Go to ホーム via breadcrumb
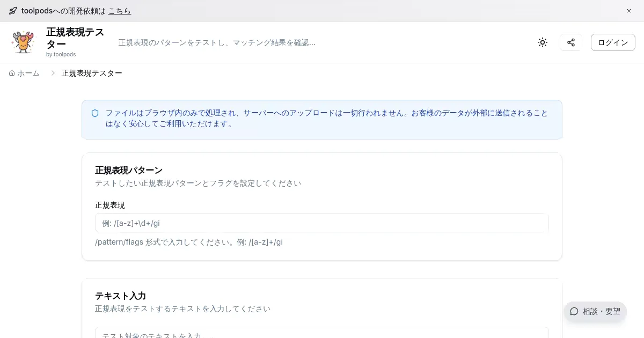Image resolution: width=644 pixels, height=338 pixels. point(28,73)
